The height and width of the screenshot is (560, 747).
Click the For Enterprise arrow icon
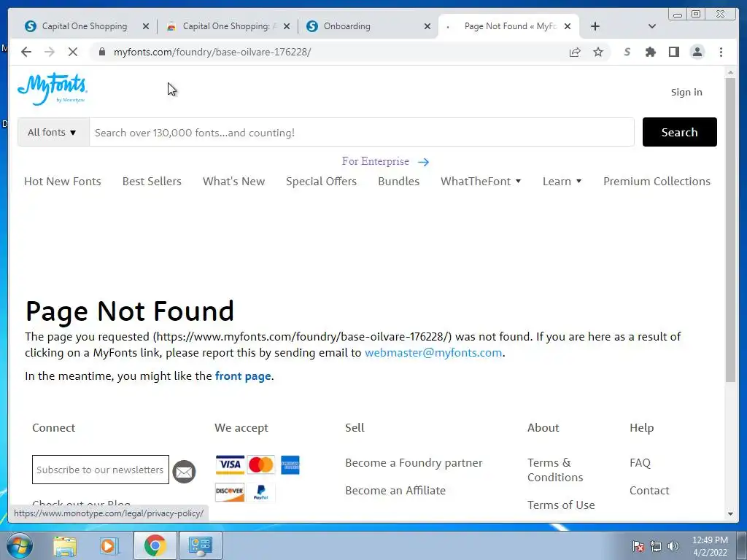click(423, 162)
